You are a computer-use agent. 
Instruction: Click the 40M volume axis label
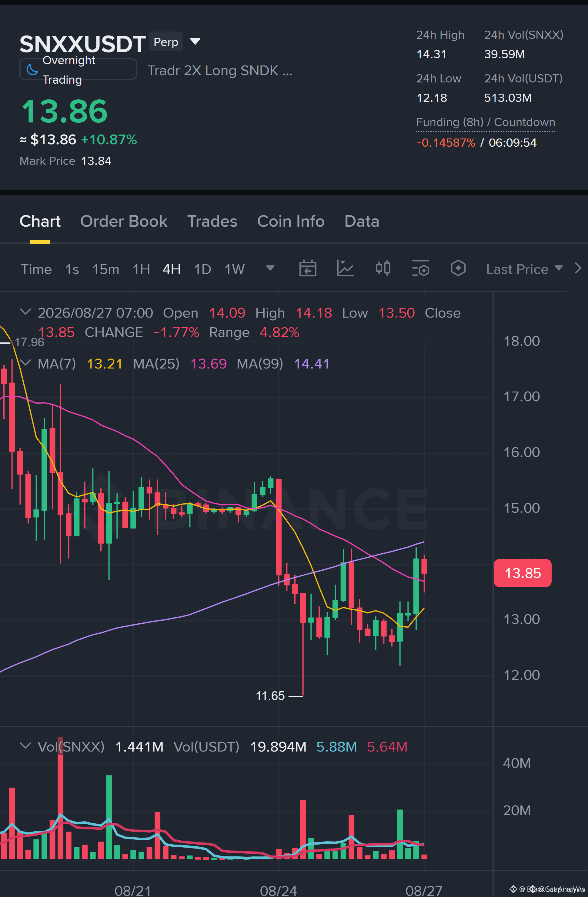[517, 763]
